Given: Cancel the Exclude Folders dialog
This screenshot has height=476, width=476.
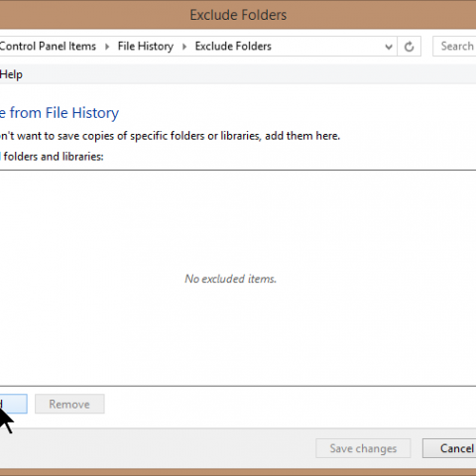Looking at the screenshot, I should 449,448.
